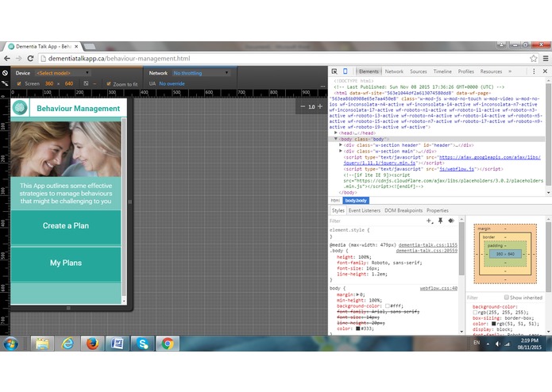Click the zoom out minus in viewport
Viewport: 552px width, 392px height.
tap(303, 106)
